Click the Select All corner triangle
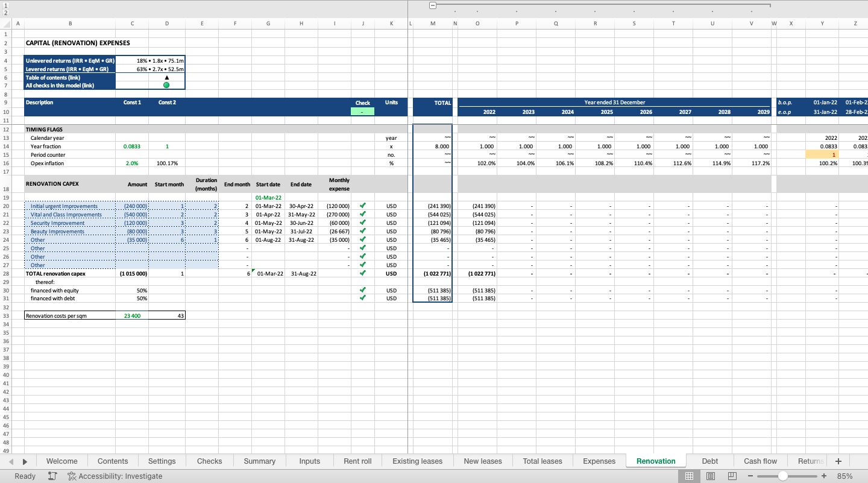Viewport: 868px width, 483px height. 7,24
